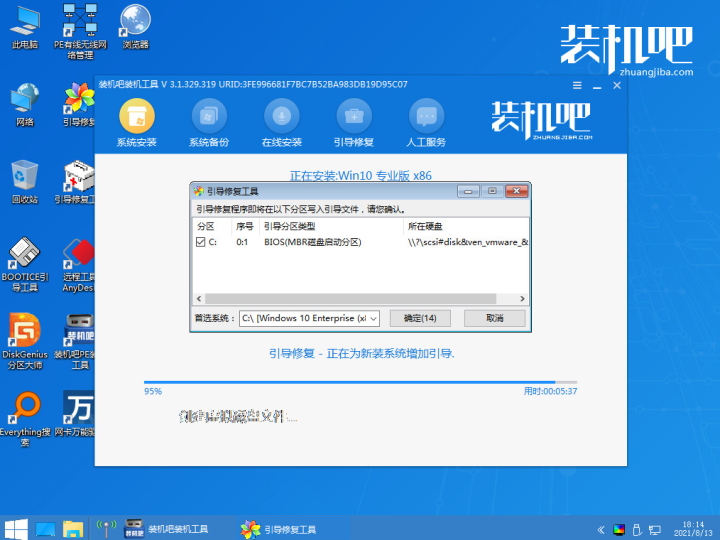The width and height of the screenshot is (720, 540).
Task: Click the Windows Start button
Action: tap(16, 529)
